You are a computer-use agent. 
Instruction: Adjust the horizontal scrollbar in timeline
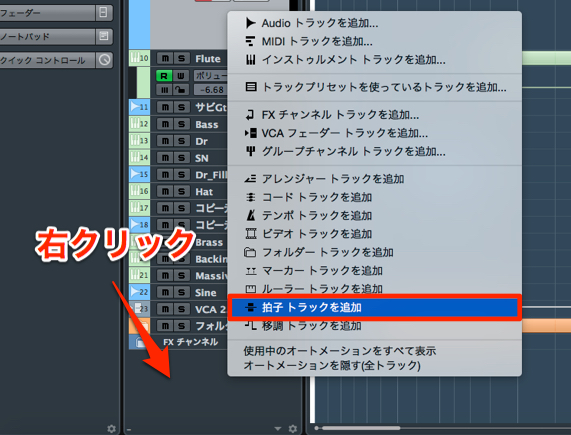(x=361, y=428)
